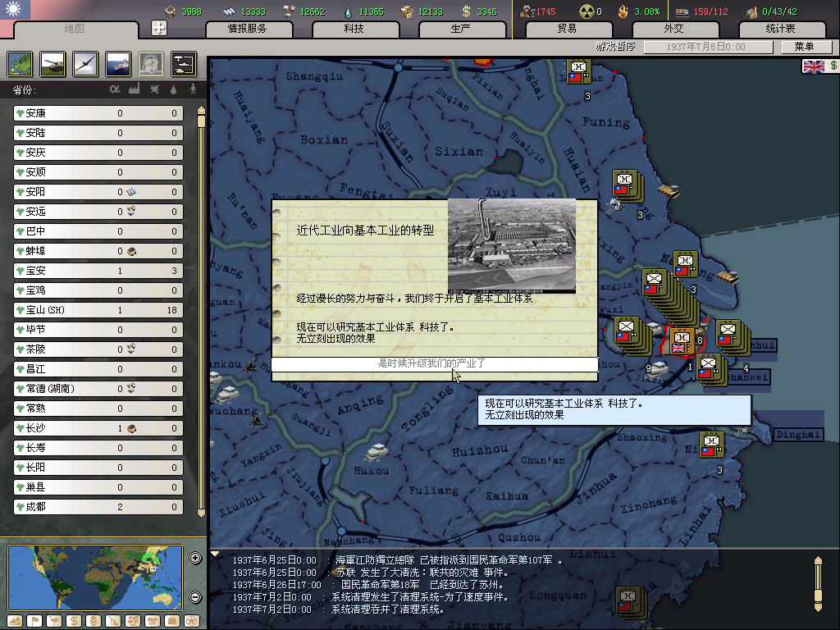Viewport: 840px width, 630px height.
Task: Open the land units list (tank icon)
Action: point(52,64)
